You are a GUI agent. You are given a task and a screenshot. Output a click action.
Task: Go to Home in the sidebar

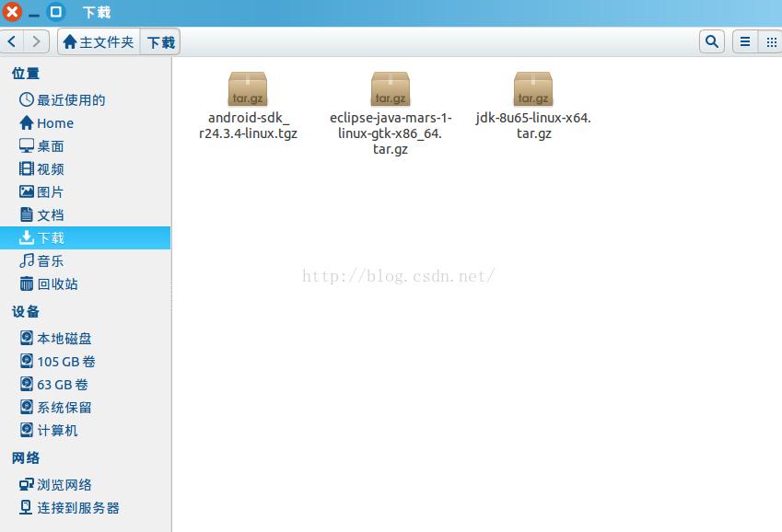coord(54,123)
